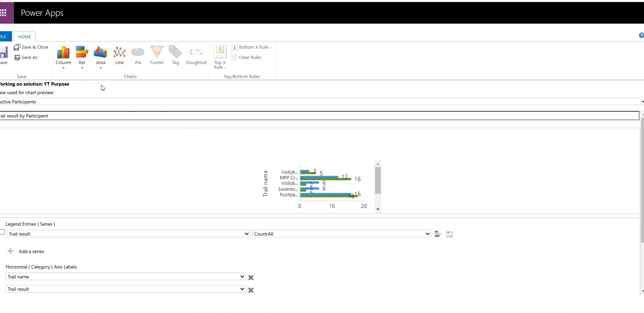644x313 pixels.
Task: Pick the Area chart icon
Action: (100, 53)
